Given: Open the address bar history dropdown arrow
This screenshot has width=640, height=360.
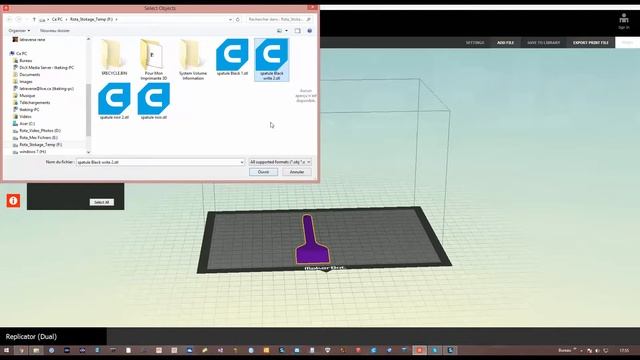Looking at the screenshot, I should pos(231,19).
